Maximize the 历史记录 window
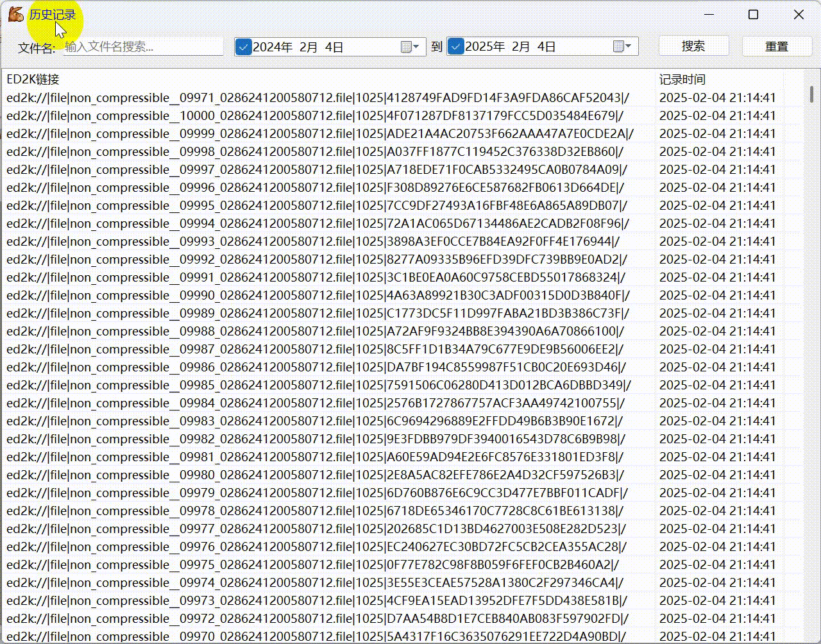The image size is (821, 644). click(x=754, y=14)
